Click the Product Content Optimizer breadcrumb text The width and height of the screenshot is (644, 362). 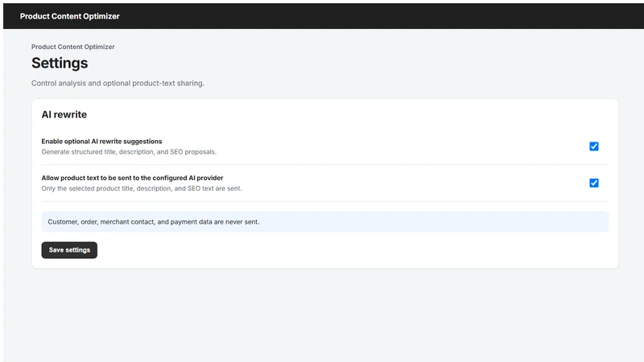[x=73, y=47]
